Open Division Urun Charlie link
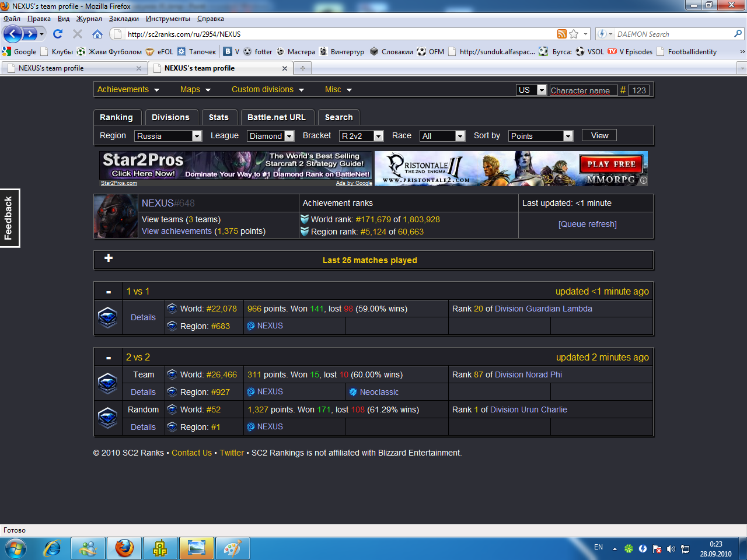The width and height of the screenshot is (747, 560). pyautogui.click(x=529, y=409)
